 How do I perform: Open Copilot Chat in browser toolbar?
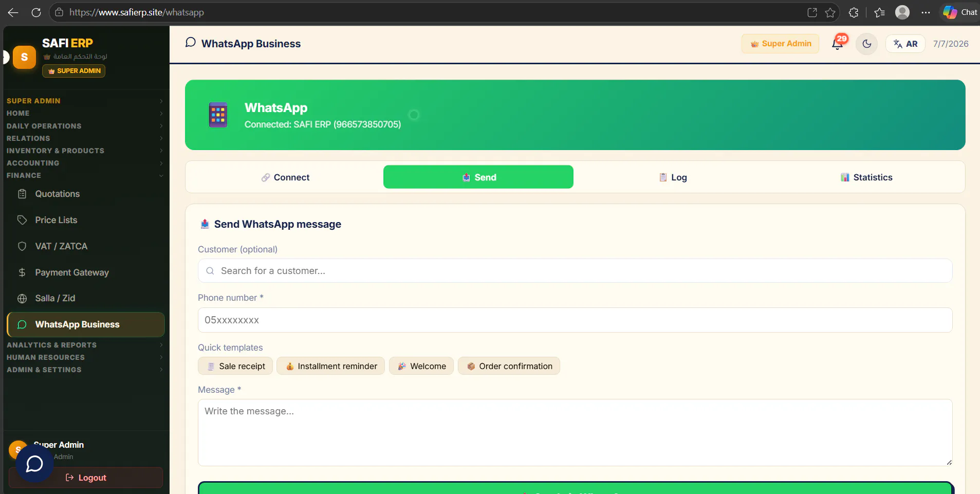(x=960, y=12)
